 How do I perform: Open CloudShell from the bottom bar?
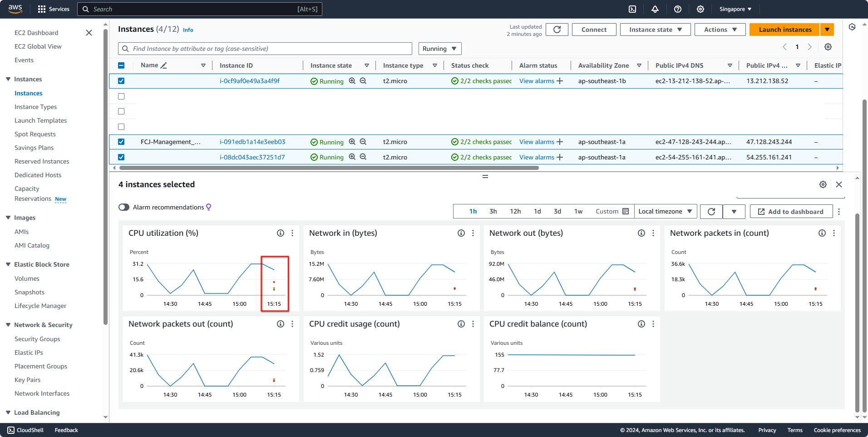click(25, 430)
